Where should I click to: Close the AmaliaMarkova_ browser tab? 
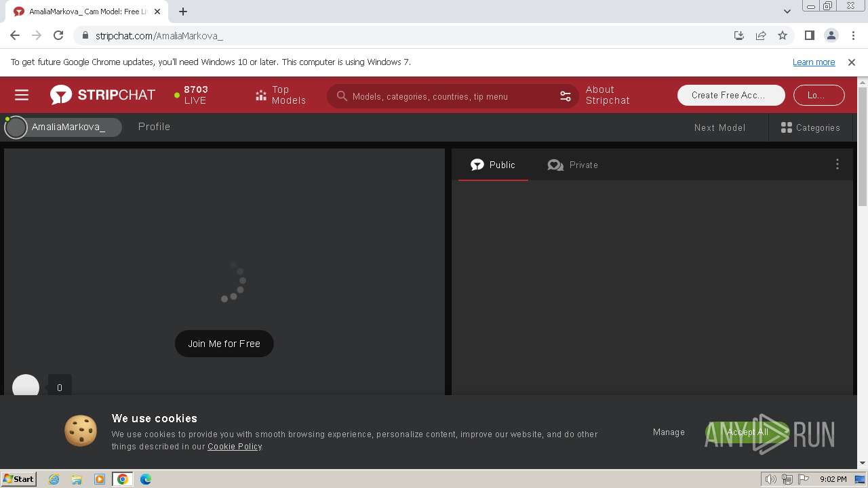(x=157, y=12)
